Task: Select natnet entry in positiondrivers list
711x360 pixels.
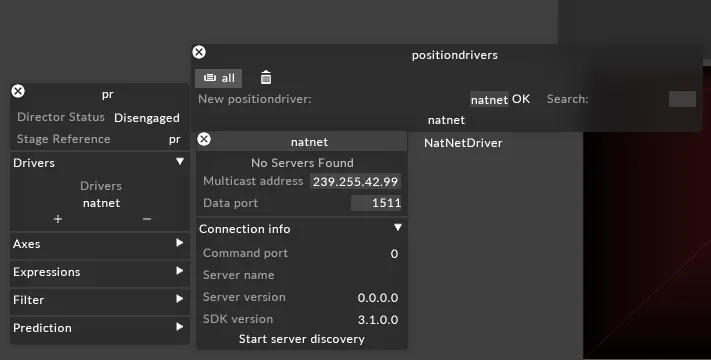Action: point(446,120)
